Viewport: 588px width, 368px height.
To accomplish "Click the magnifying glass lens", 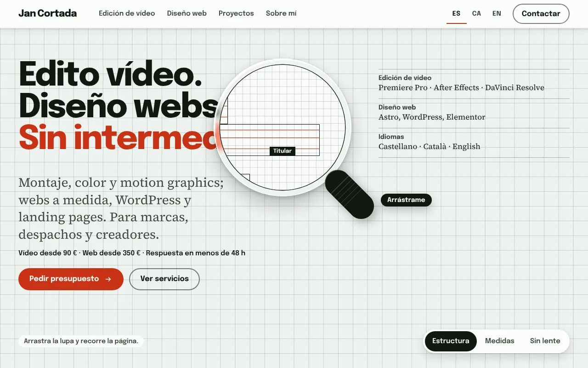I will 283,127.
